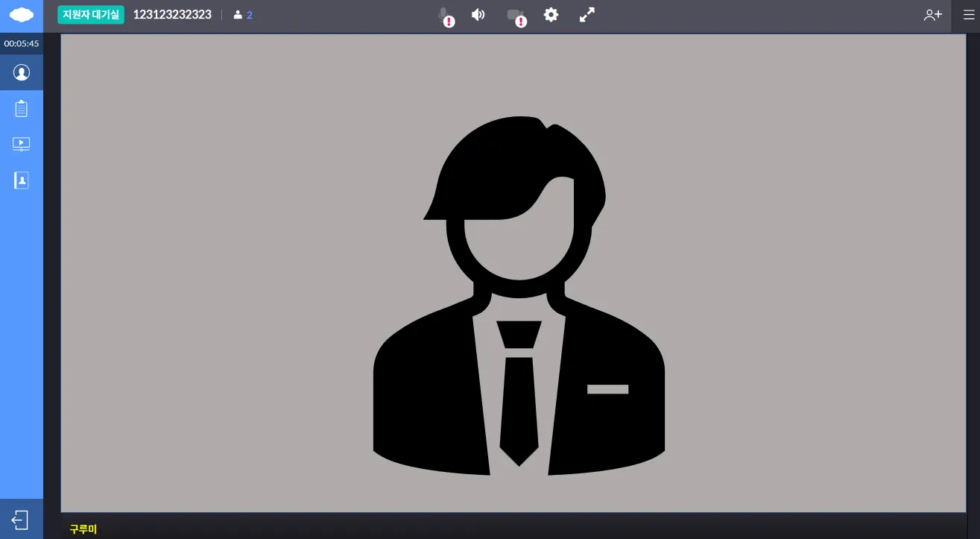Toggle the microphone with warning badge

444,16
